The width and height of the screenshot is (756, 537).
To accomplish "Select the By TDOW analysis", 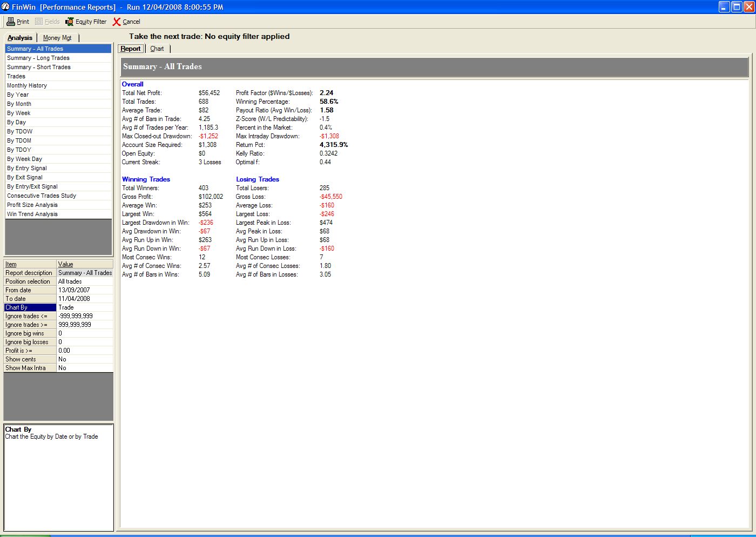I will [58, 131].
